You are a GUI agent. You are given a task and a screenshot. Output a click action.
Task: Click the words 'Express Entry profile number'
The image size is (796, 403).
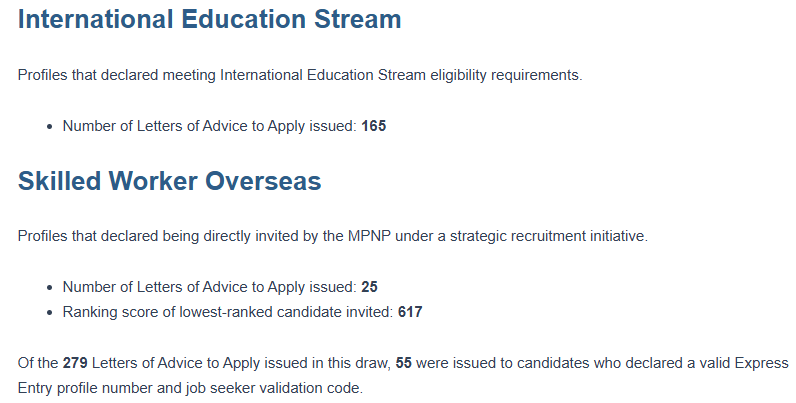coord(403,376)
